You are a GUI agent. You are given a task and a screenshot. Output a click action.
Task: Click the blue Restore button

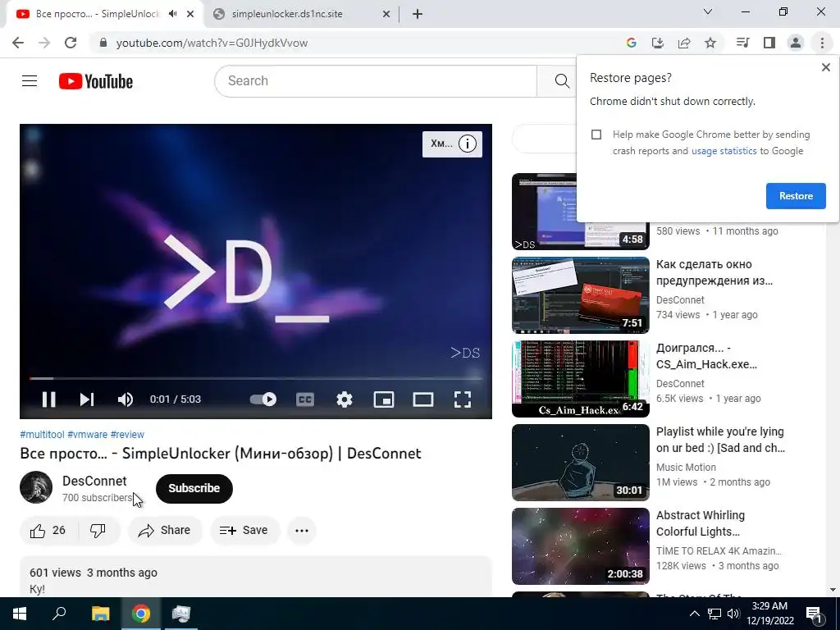pos(796,195)
